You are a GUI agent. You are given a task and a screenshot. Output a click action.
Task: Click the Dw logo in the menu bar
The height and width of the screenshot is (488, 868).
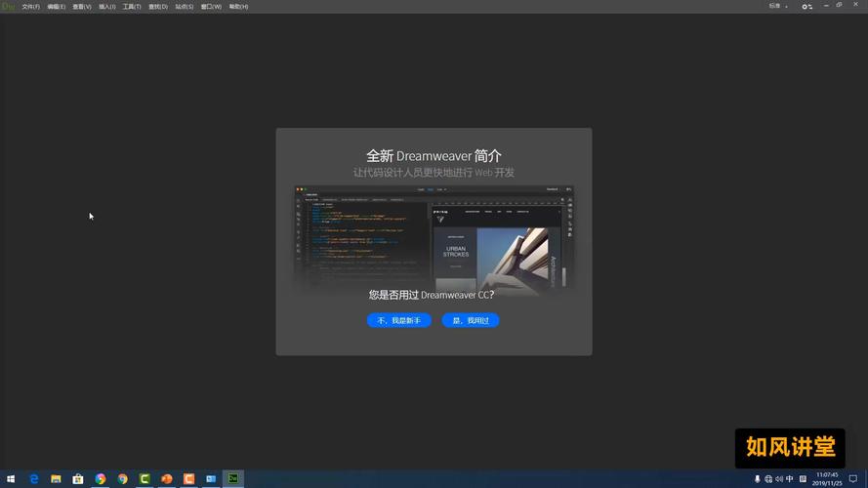8,7
